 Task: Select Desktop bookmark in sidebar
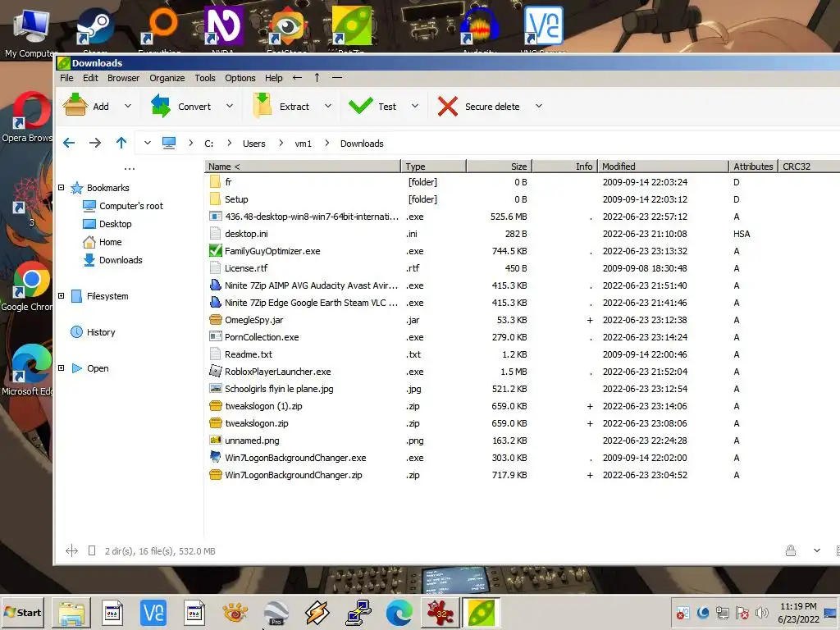click(107, 224)
